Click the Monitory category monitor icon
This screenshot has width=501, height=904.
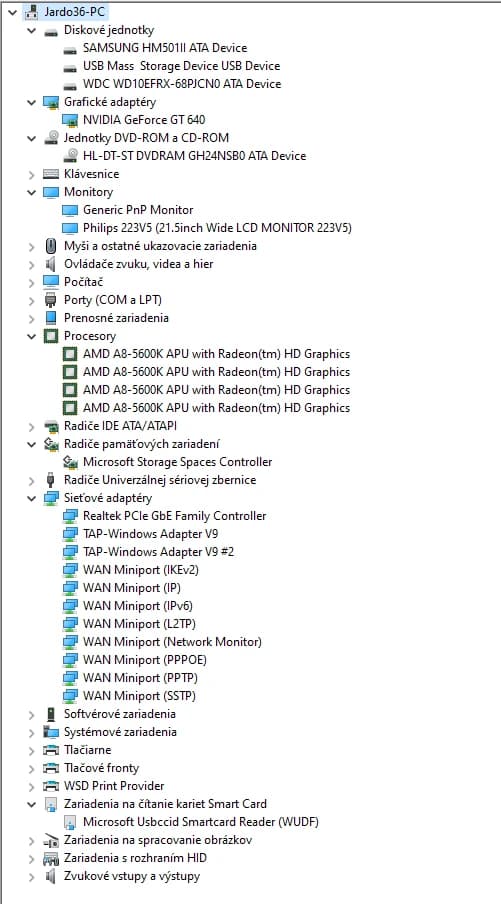51,192
